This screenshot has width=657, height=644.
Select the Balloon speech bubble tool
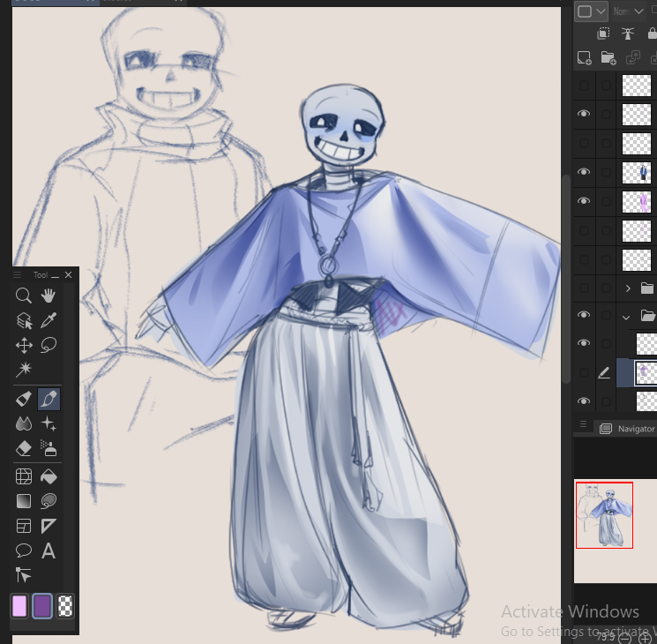tap(24, 550)
